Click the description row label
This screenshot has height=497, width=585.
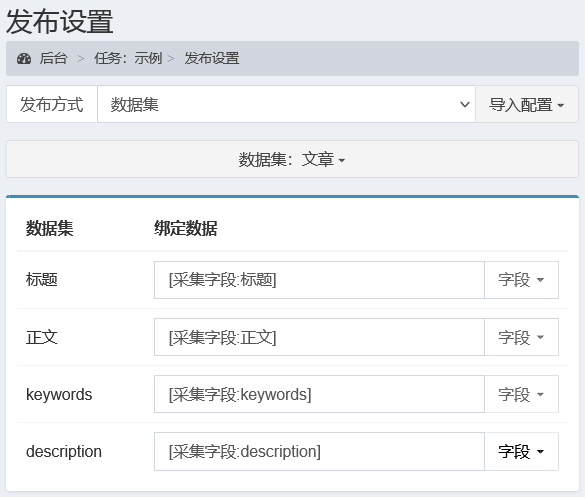point(64,451)
